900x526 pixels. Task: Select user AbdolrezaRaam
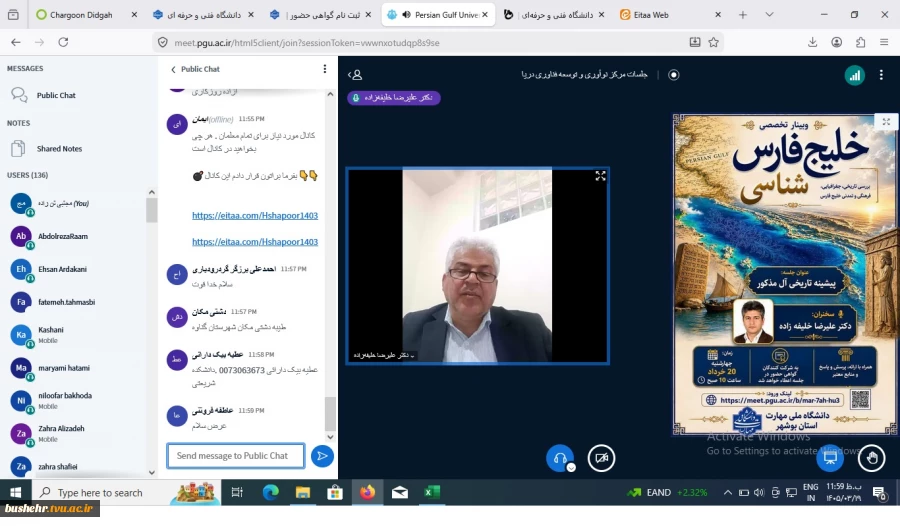(x=63, y=237)
